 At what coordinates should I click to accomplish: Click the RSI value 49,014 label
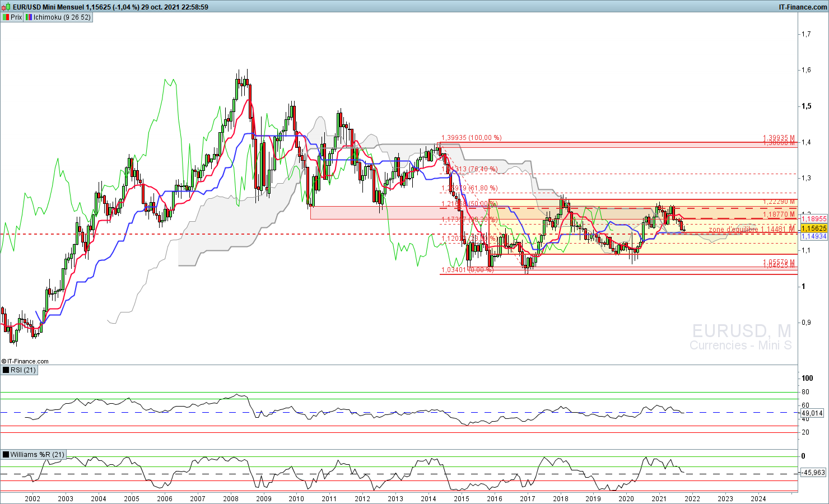pos(812,413)
